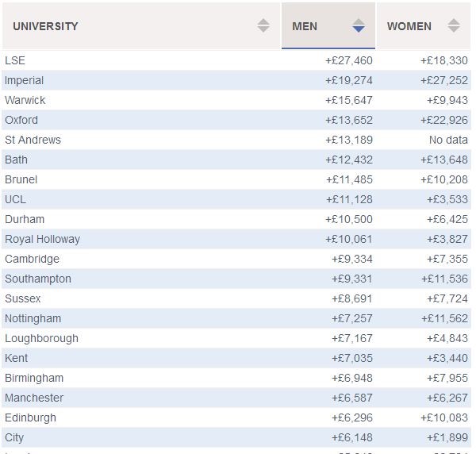Click Imperial in the university list
The width and height of the screenshot is (476, 454).
[24, 80]
